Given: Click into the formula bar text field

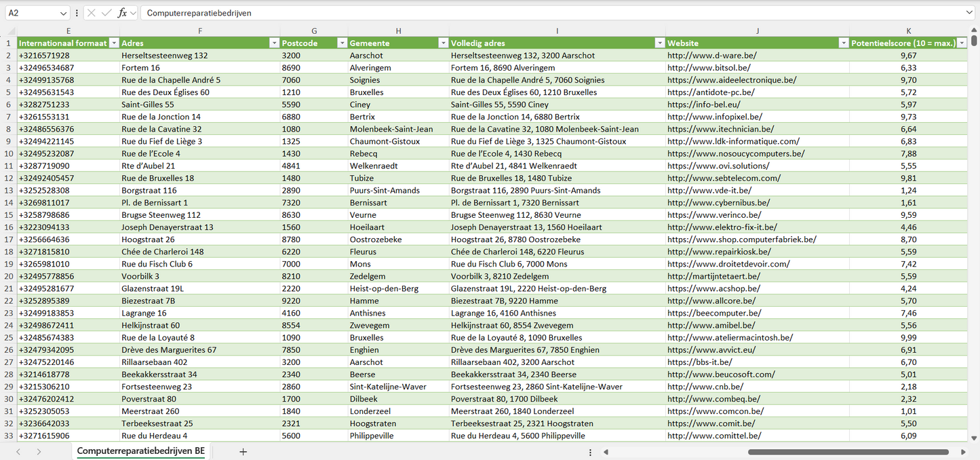Looking at the screenshot, I should point(543,13).
